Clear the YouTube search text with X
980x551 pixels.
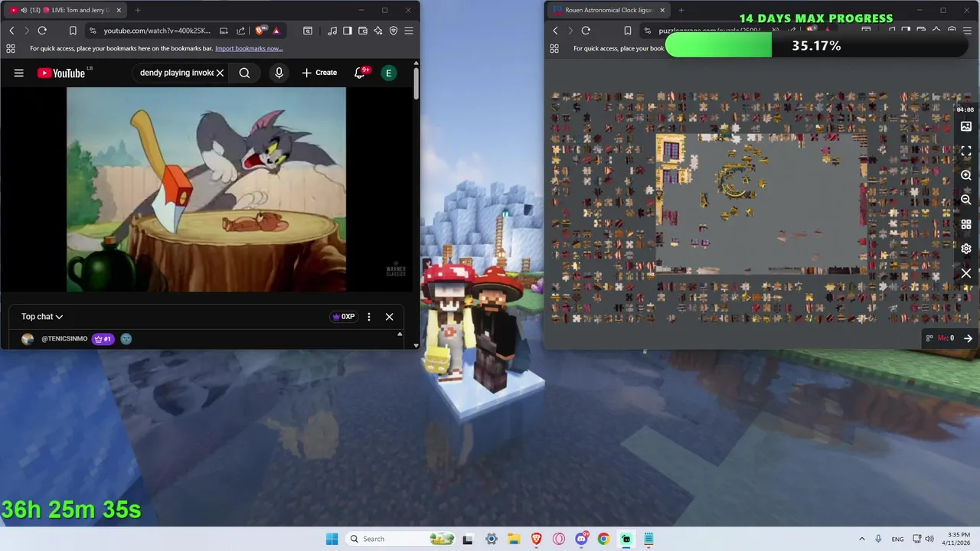point(220,73)
